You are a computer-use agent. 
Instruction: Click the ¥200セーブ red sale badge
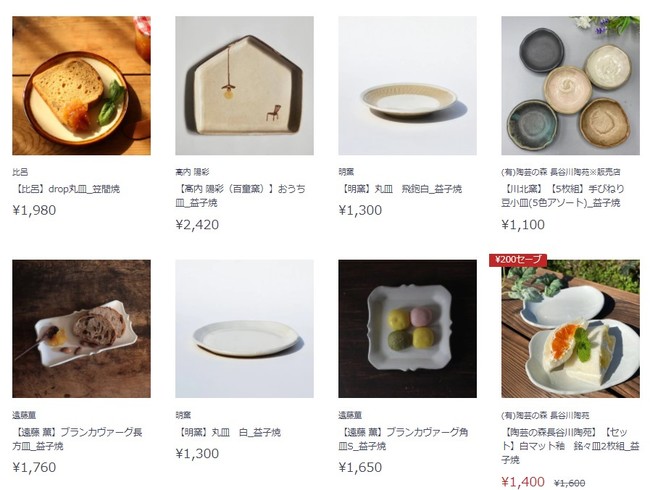coord(518,260)
